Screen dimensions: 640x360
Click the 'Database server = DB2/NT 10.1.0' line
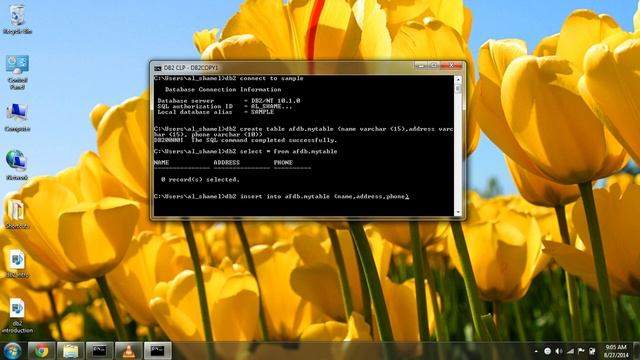click(229, 100)
